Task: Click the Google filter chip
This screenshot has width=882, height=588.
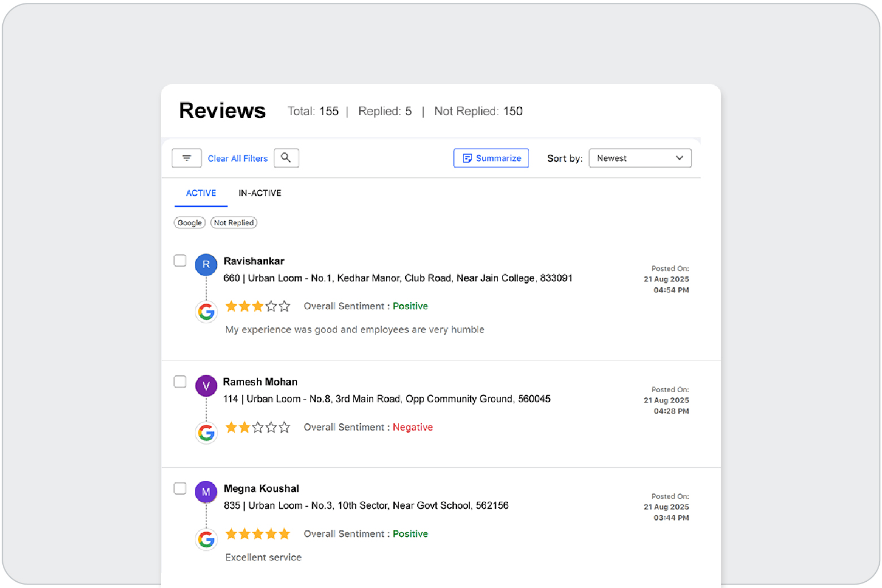Action: [x=190, y=223]
